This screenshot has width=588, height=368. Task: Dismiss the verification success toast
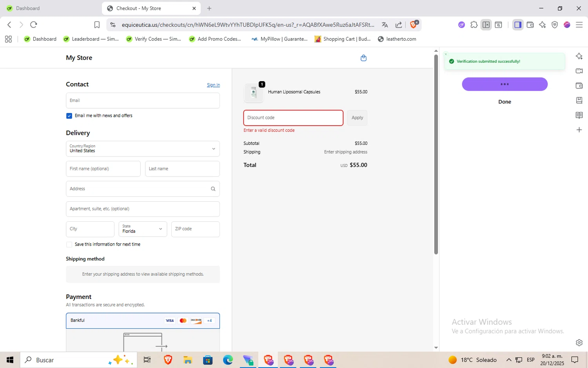(446, 54)
